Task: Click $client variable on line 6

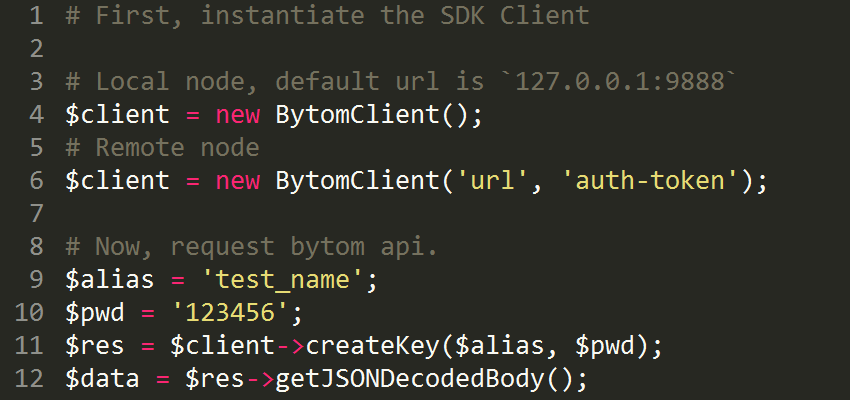Action: pos(118,181)
